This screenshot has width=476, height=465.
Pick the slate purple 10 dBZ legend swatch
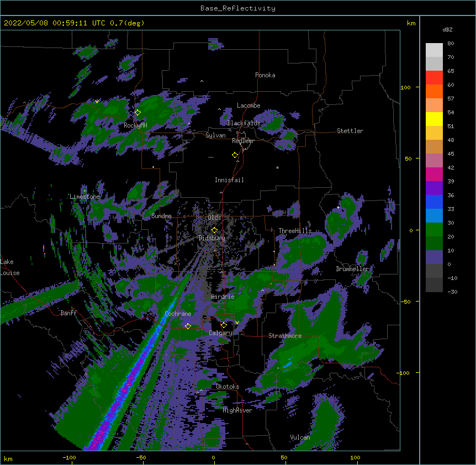pos(434,257)
